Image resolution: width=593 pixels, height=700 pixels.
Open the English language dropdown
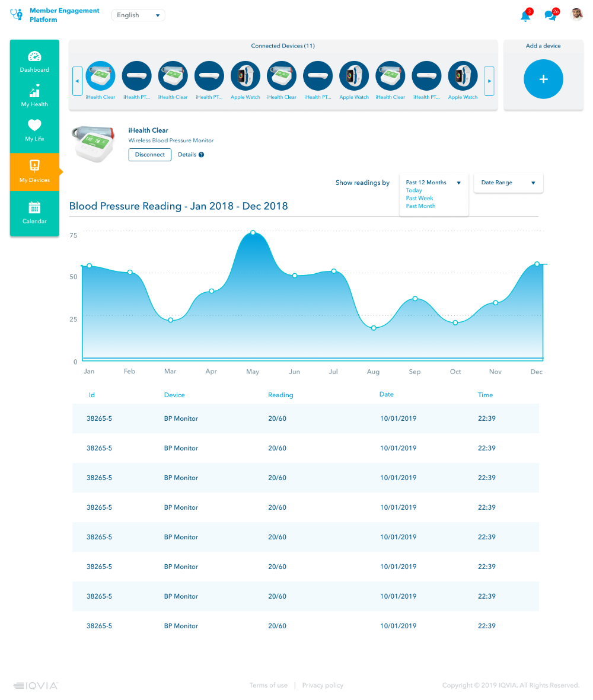click(x=138, y=15)
